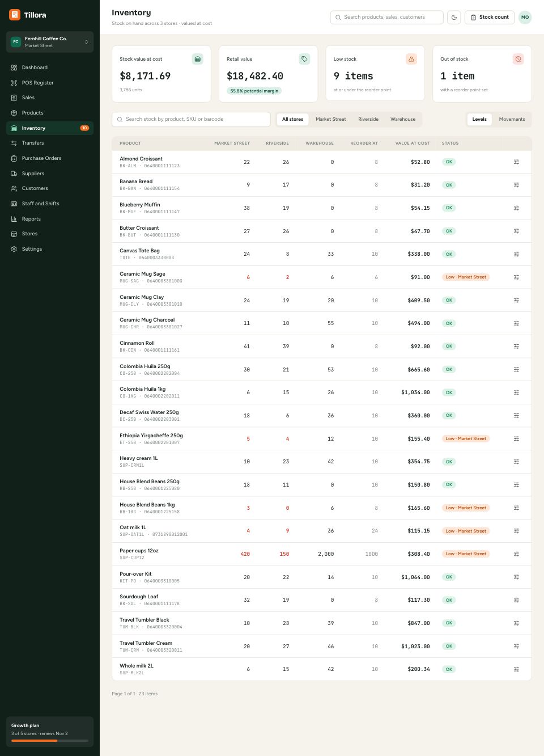Go to the Sales section

(x=50, y=98)
